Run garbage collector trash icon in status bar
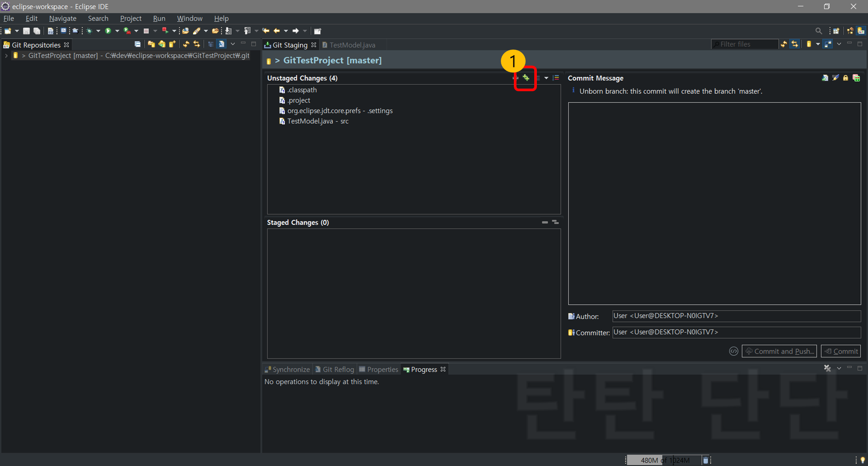This screenshot has width=868, height=466. click(x=706, y=460)
